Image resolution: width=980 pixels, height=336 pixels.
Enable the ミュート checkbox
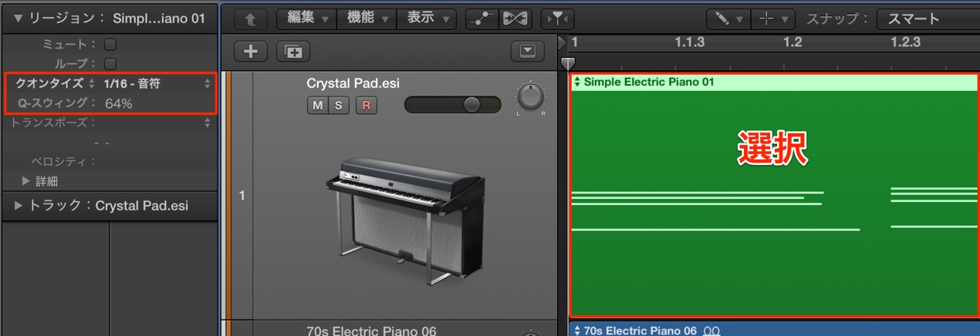110,44
